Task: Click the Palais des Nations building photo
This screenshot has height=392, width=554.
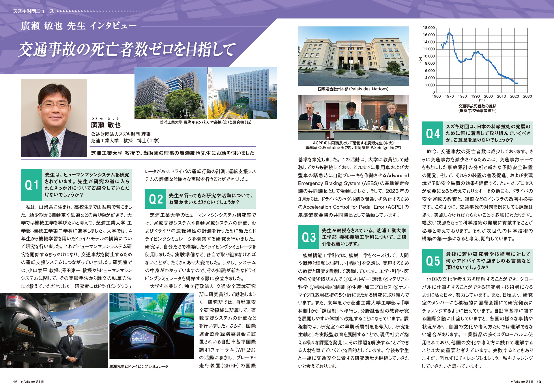Action: [x=353, y=56]
